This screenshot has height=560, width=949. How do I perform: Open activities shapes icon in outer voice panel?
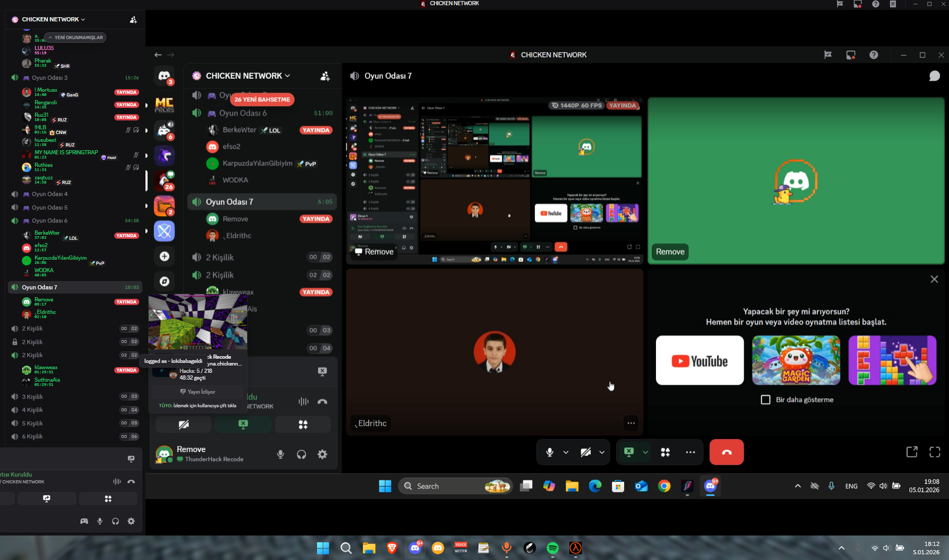(108, 499)
